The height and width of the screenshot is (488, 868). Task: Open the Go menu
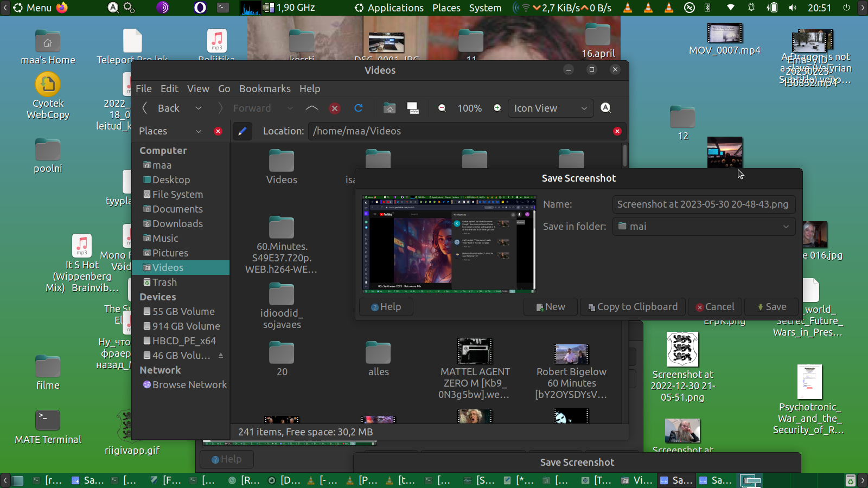point(224,89)
